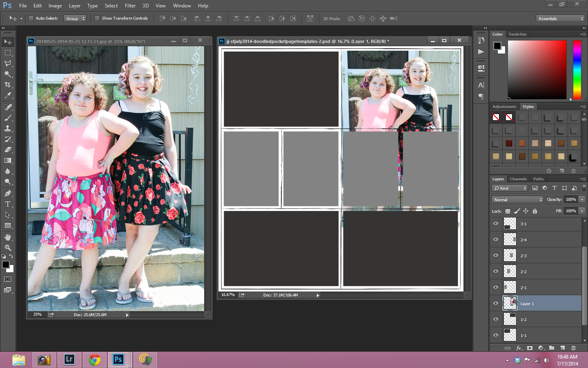Open the Styles panel flyout menu

pyautogui.click(x=583, y=107)
